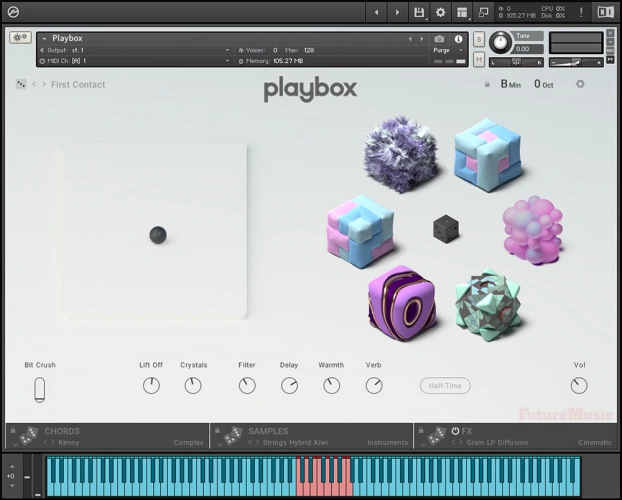Image resolution: width=622 pixels, height=500 pixels.
Task: Click the exclamation warning icon
Action: (581, 12)
